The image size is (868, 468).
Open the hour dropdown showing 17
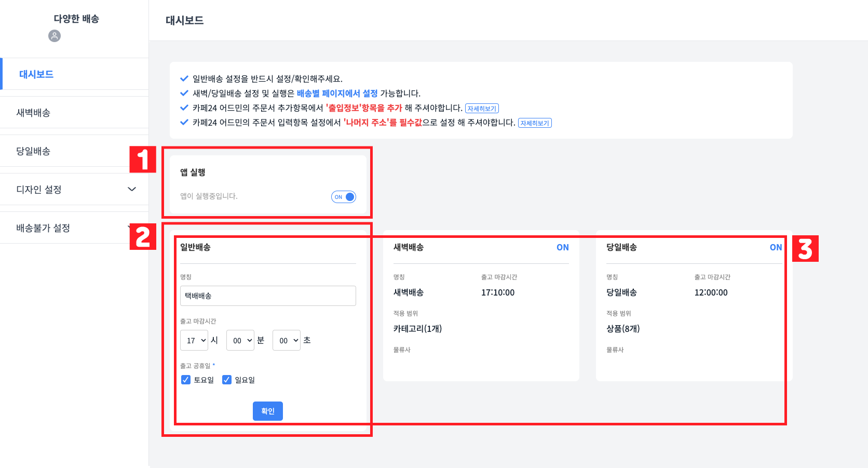[194, 340]
